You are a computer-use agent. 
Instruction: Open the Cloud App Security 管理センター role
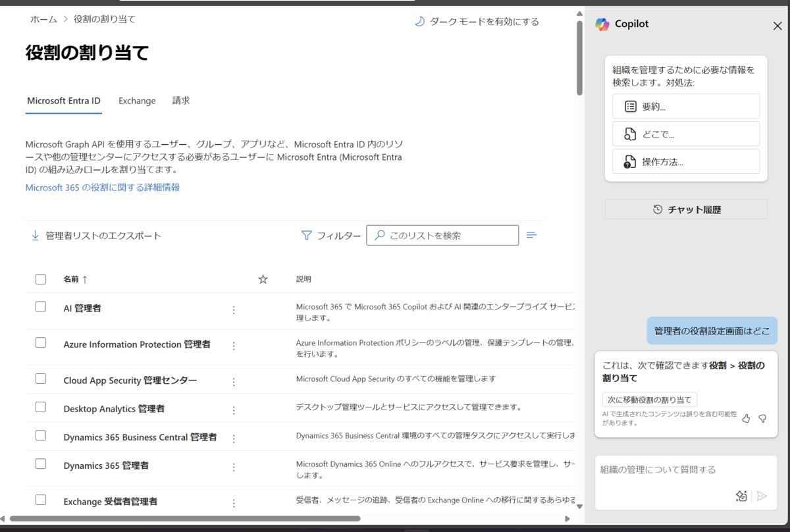point(130,381)
